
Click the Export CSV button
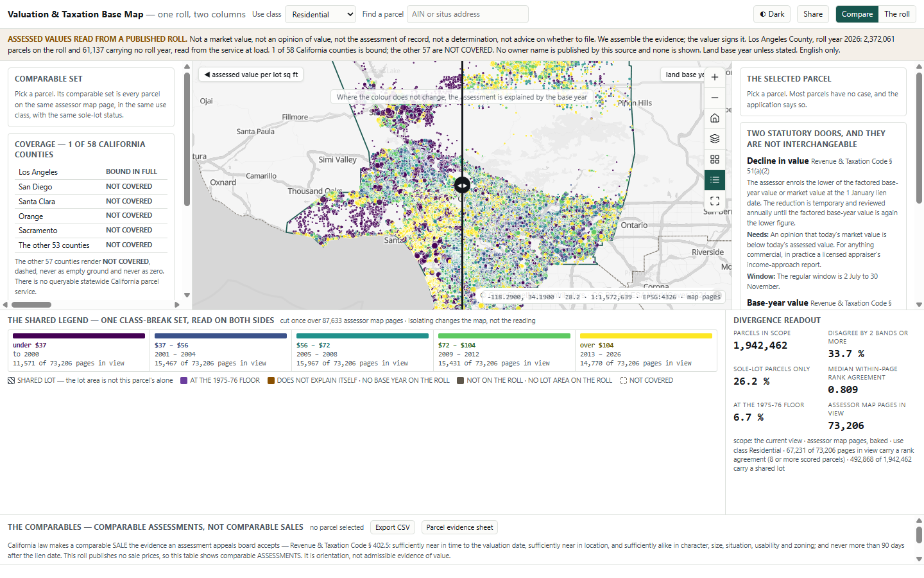(393, 527)
